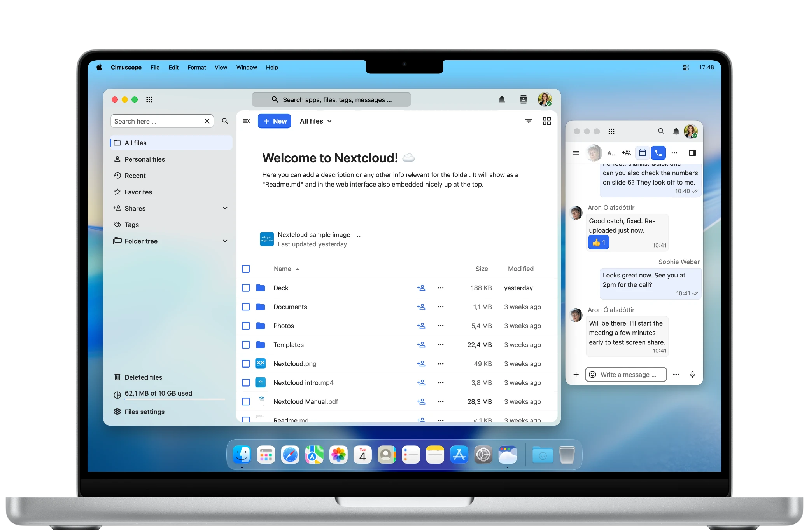Share Nextcloud Manual.pdf
This screenshot has height=532, width=809.
tap(421, 402)
